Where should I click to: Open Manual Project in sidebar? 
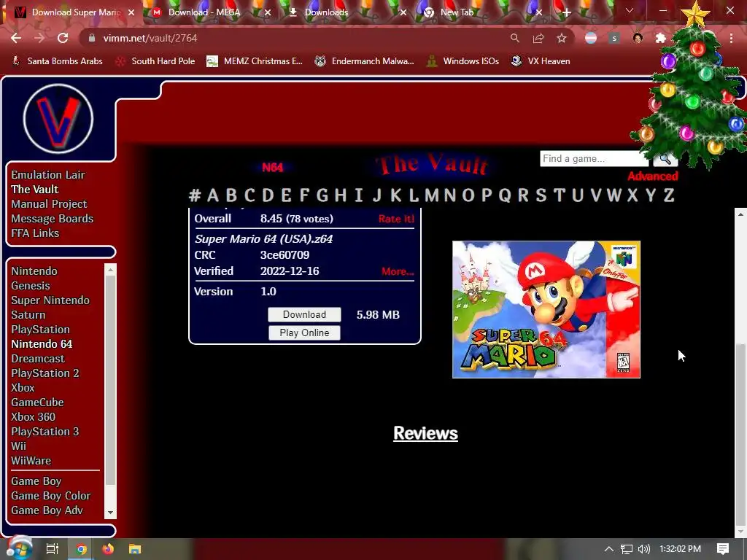49,204
